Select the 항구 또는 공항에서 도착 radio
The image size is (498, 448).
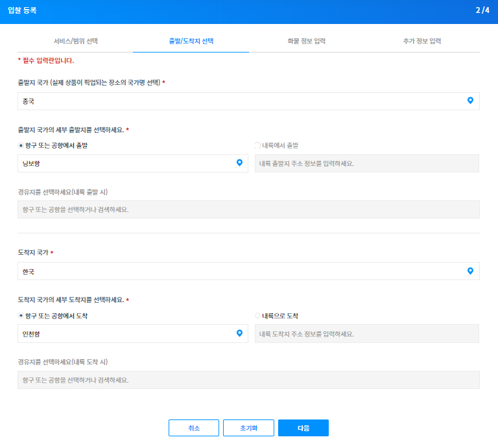(x=21, y=316)
